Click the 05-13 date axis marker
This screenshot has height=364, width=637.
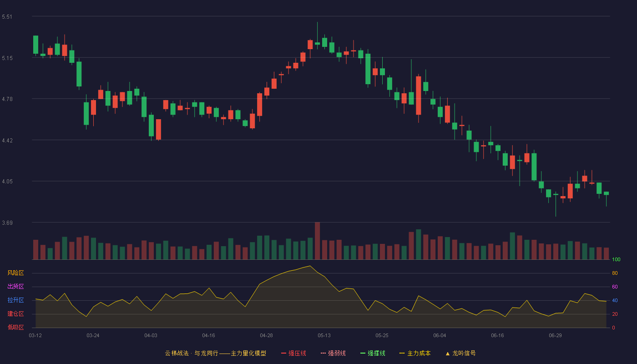point(324,335)
